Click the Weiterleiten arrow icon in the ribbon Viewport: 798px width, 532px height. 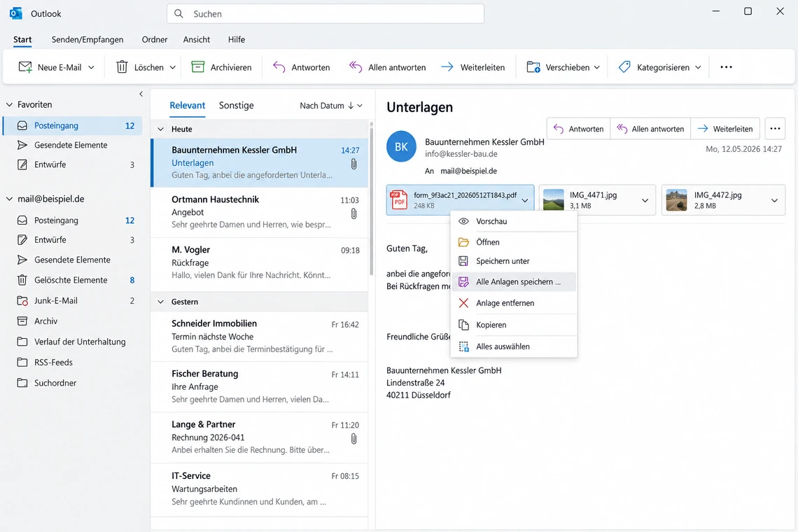447,66
